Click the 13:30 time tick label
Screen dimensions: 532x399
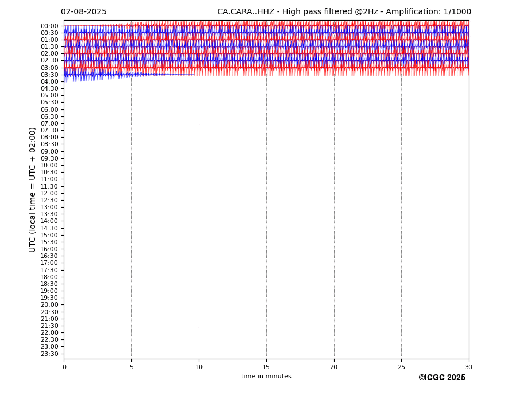coord(49,214)
